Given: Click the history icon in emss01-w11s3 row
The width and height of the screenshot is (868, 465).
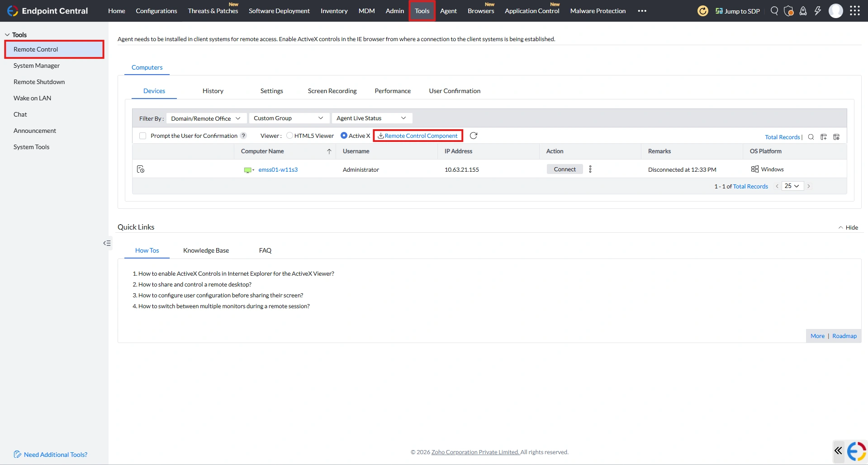Looking at the screenshot, I should click(x=141, y=169).
